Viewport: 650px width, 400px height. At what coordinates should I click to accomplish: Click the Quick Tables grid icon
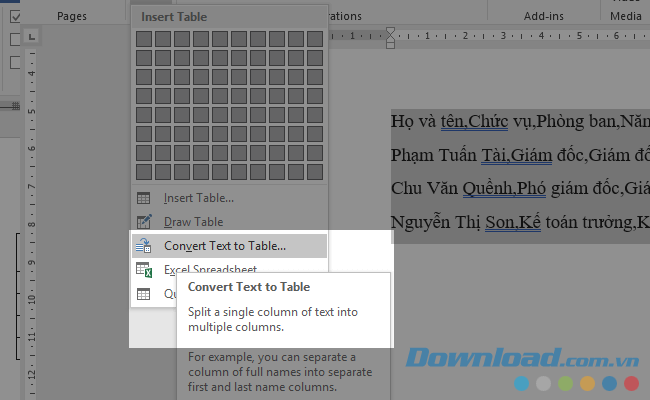click(143, 294)
